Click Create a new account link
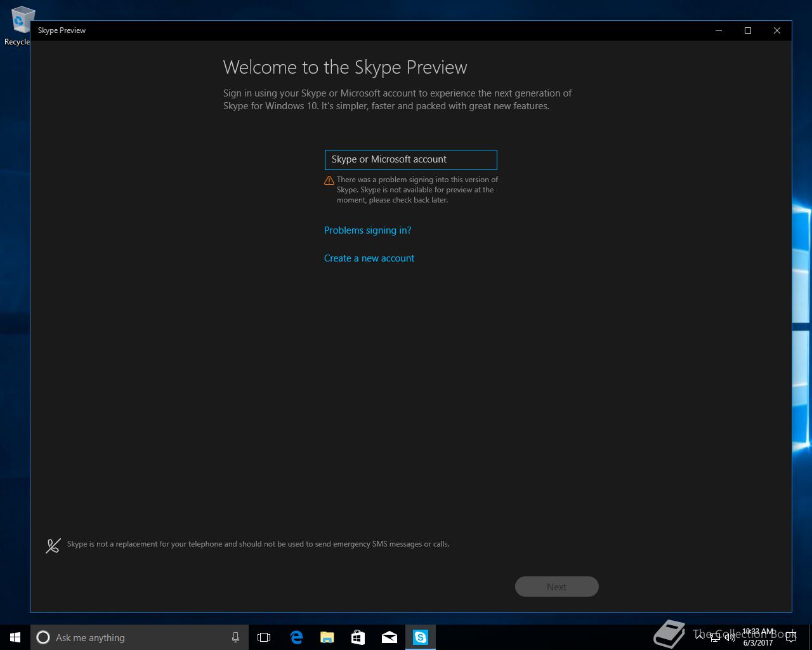This screenshot has height=650, width=812. [369, 258]
